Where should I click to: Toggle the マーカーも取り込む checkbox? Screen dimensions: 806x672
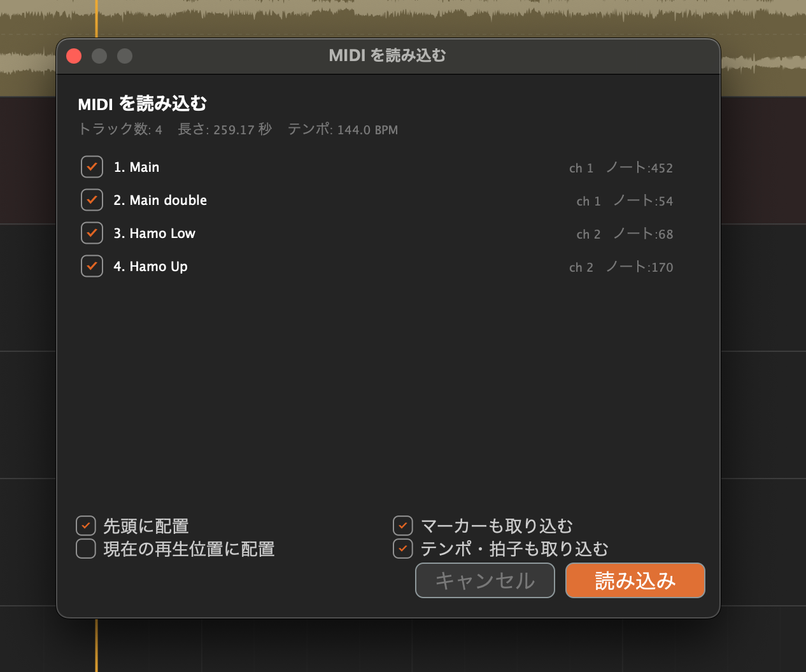click(403, 526)
